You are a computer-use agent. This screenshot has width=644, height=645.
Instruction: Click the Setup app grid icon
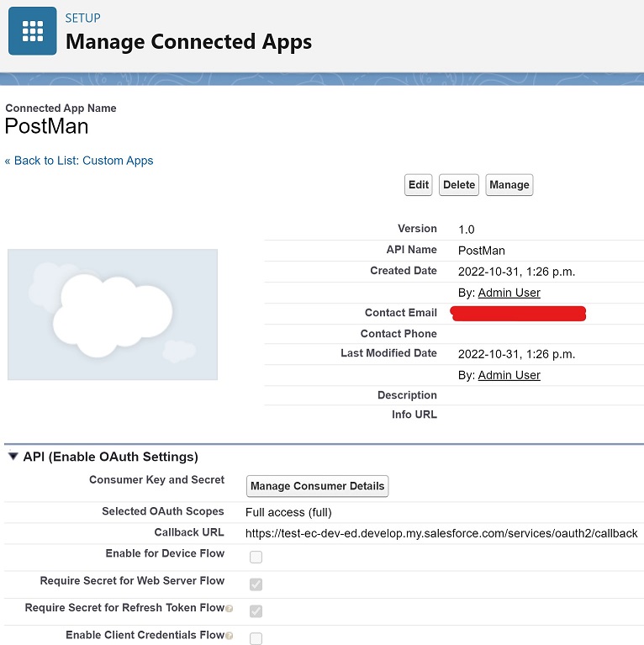click(33, 31)
